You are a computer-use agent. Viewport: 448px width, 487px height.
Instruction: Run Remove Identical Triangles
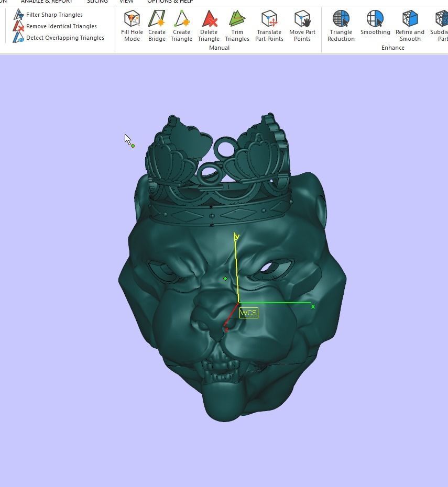click(56, 26)
